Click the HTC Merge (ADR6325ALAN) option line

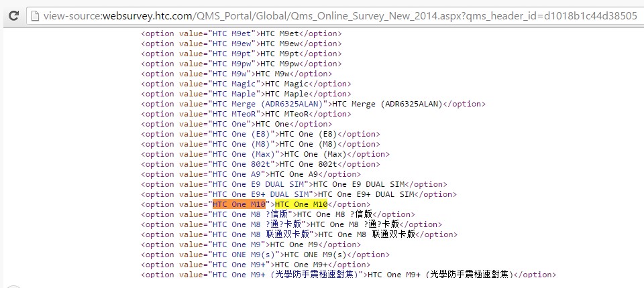313,104
